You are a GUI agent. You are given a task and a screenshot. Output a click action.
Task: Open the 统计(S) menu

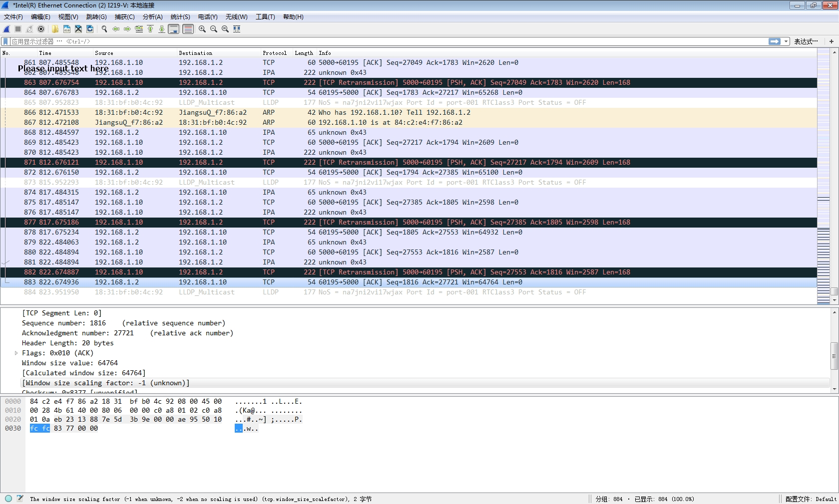[180, 17]
